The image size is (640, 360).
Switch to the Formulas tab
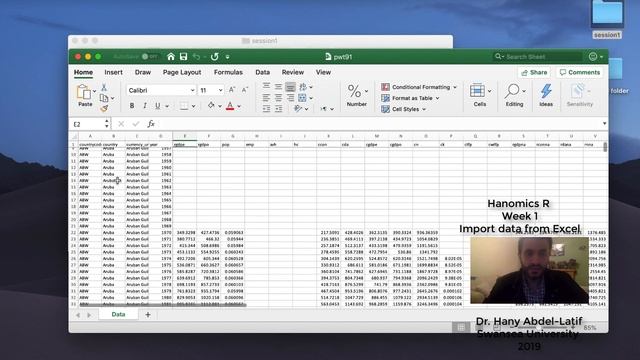[228, 72]
